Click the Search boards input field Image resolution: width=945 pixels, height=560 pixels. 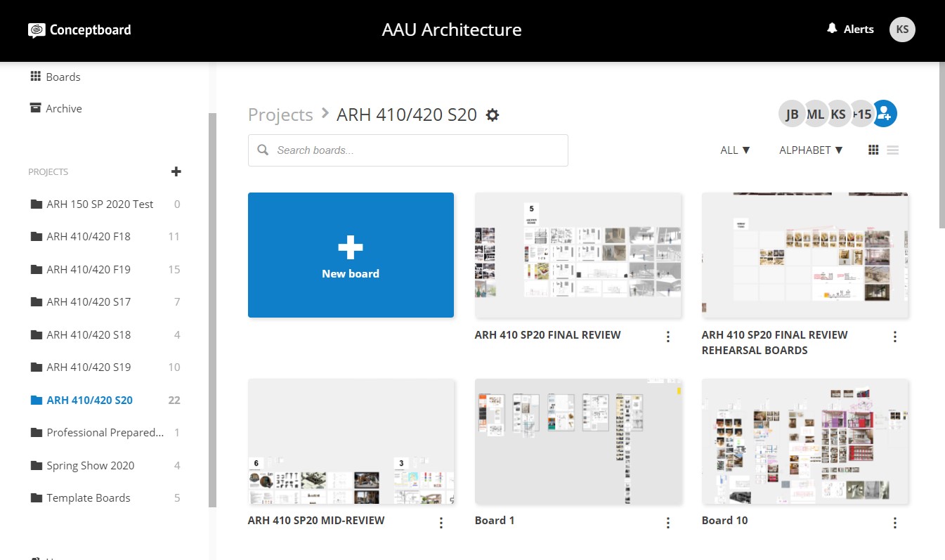tap(408, 150)
